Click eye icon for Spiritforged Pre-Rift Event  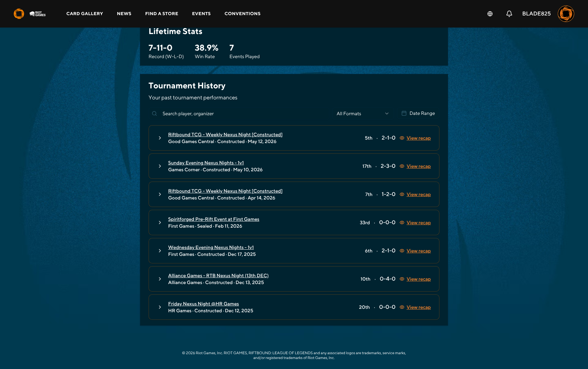point(402,223)
